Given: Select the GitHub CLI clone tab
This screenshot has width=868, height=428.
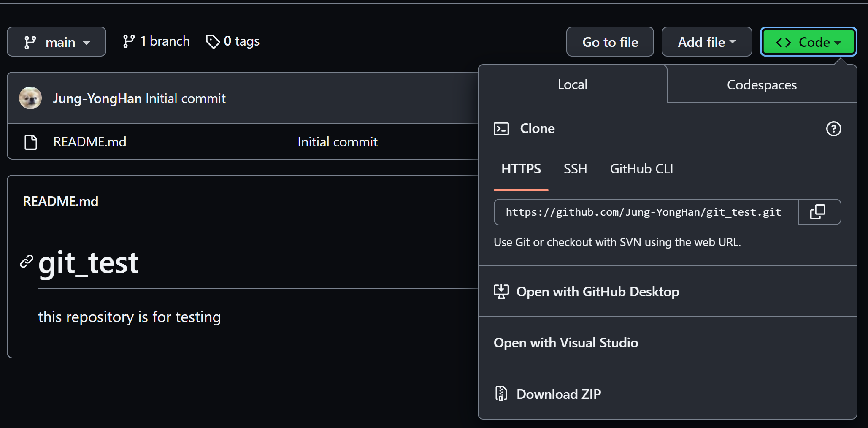Looking at the screenshot, I should tap(641, 169).
